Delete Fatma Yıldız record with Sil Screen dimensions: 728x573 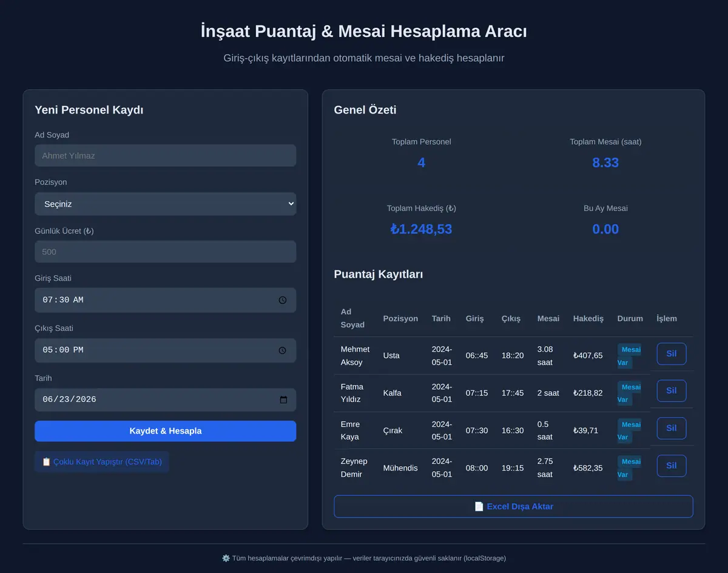coord(672,391)
